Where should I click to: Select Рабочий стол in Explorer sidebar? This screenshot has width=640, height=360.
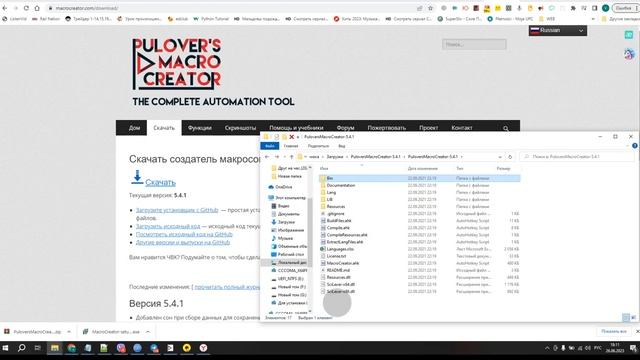(291, 254)
